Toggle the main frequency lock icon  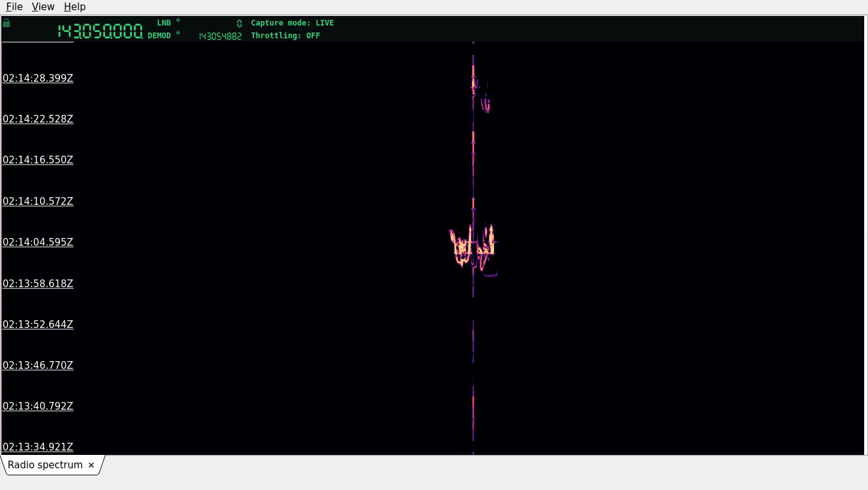pos(6,23)
